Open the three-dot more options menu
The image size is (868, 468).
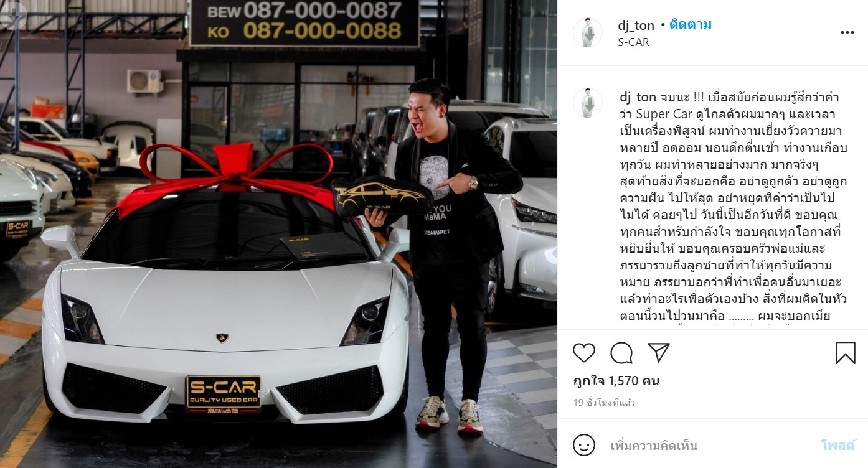point(847,33)
